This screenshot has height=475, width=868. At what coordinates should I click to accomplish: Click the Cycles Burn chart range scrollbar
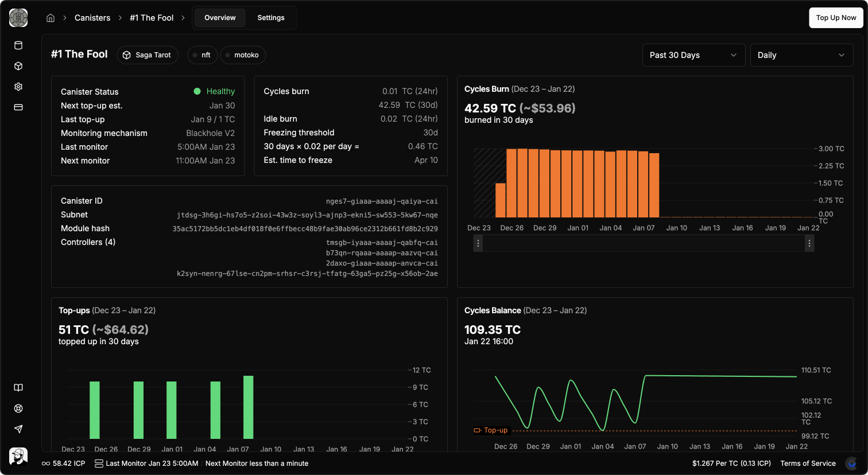[643, 243]
